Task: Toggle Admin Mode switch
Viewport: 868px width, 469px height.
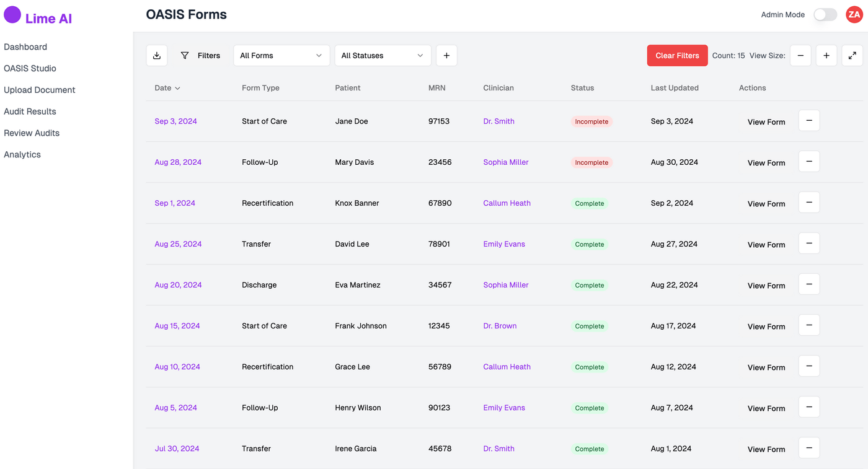Action: (x=825, y=15)
